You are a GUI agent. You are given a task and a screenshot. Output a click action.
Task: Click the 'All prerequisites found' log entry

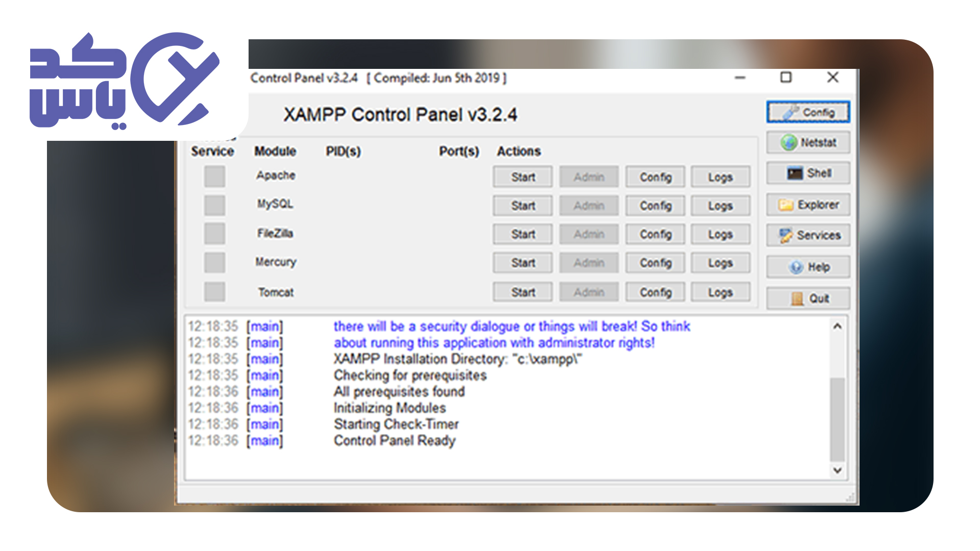tap(399, 392)
